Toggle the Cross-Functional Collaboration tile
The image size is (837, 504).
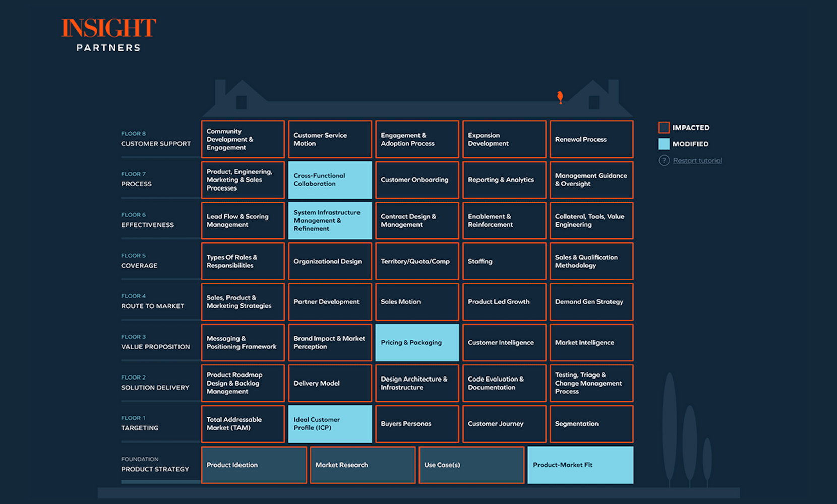330,180
